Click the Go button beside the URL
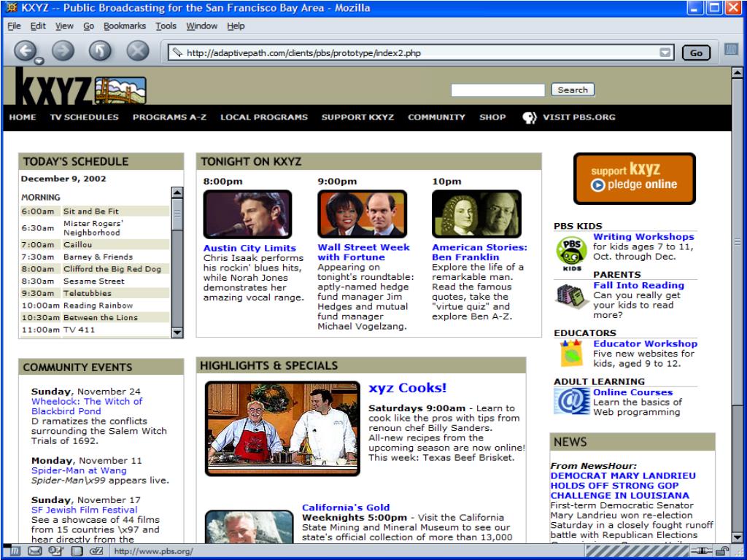Image resolution: width=747 pixels, height=560 pixels. (x=696, y=52)
